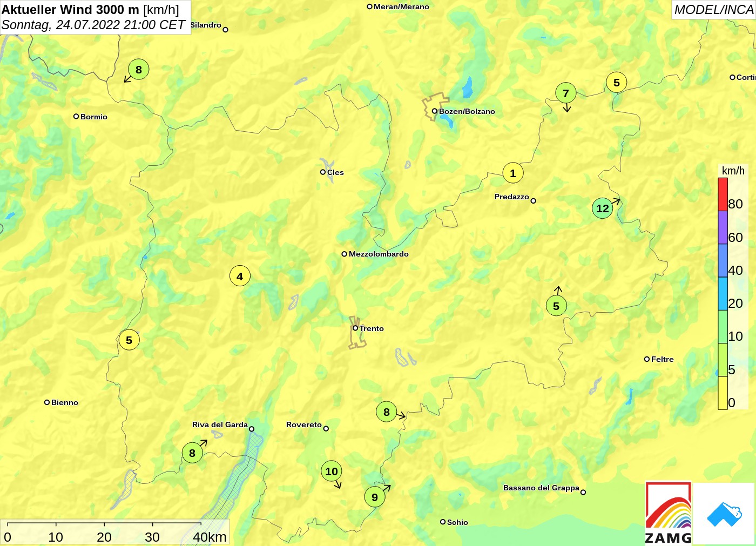Select the yellow wind marker showing 4

[240, 277]
